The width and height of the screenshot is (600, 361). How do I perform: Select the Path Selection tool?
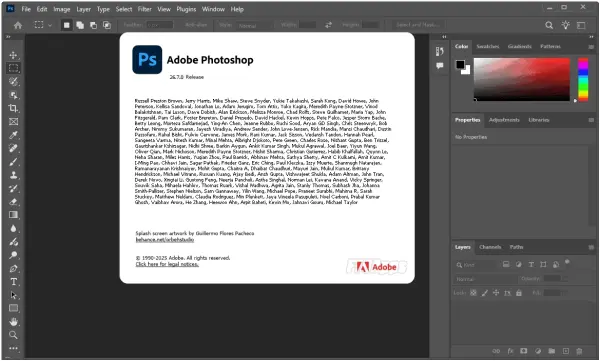click(x=13, y=295)
